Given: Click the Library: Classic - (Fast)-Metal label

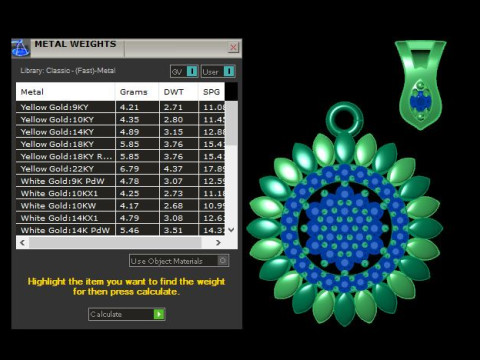Looking at the screenshot, I should pos(68,71).
